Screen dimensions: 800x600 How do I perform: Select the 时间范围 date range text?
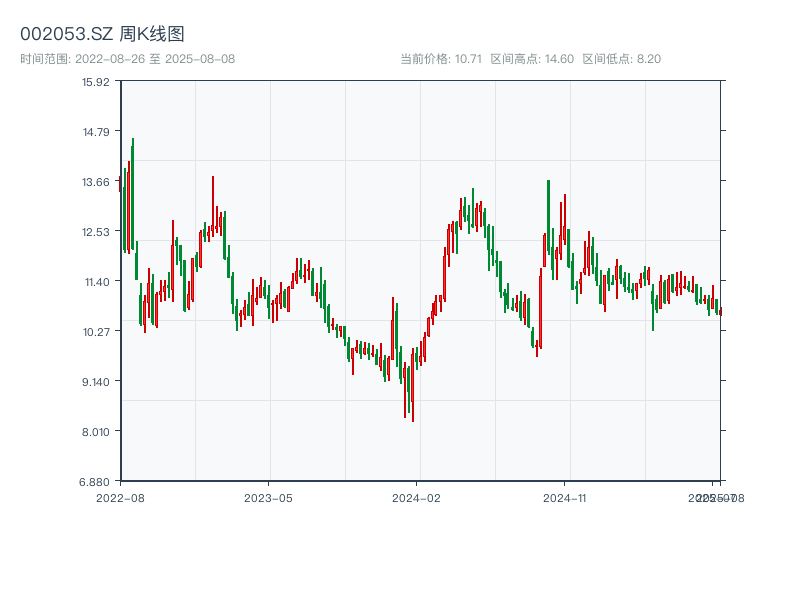127,59
